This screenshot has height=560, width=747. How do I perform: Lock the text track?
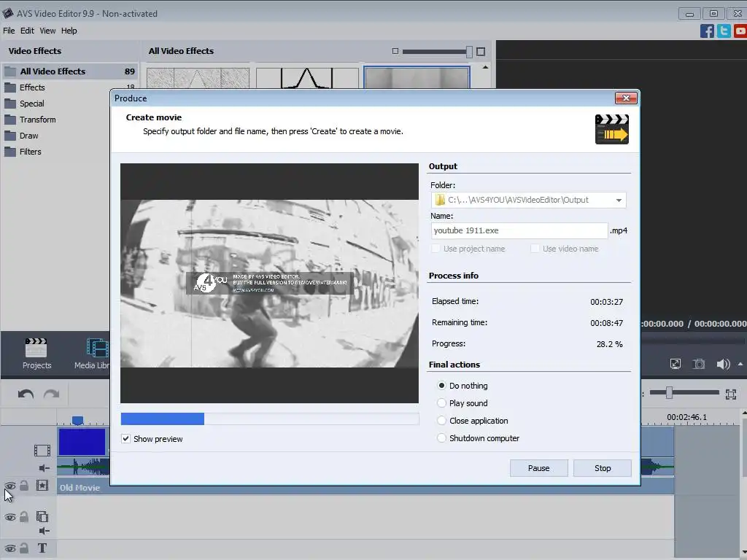(x=24, y=548)
